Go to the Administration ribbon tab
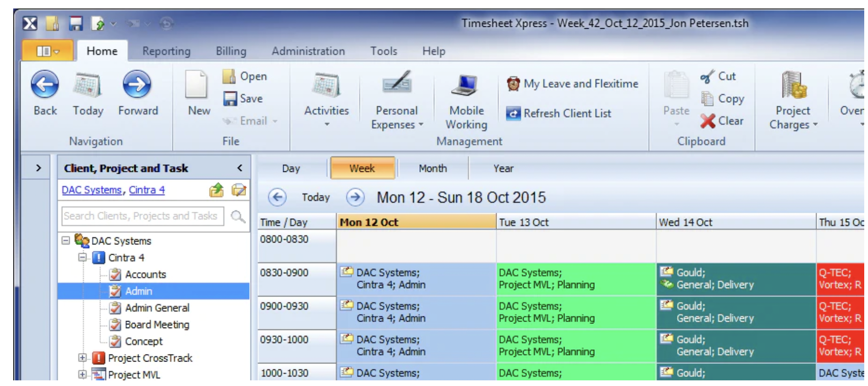868x386 pixels. (x=308, y=51)
